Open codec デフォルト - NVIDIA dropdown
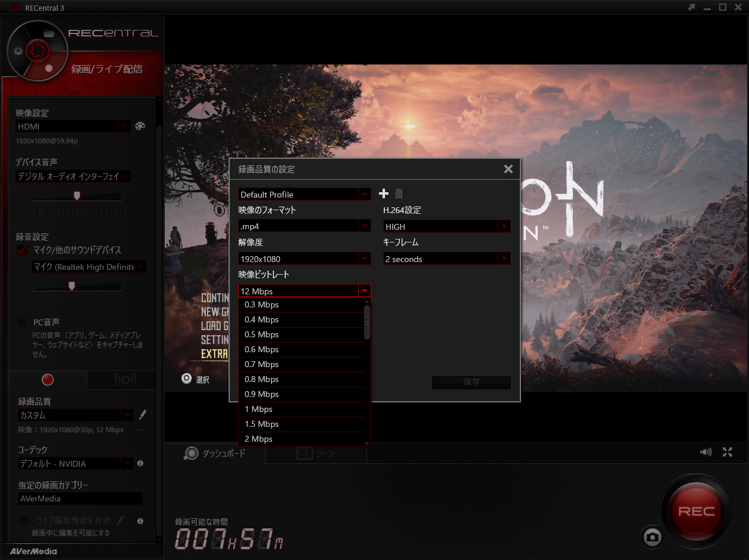The height and width of the screenshot is (560, 749). [76, 463]
